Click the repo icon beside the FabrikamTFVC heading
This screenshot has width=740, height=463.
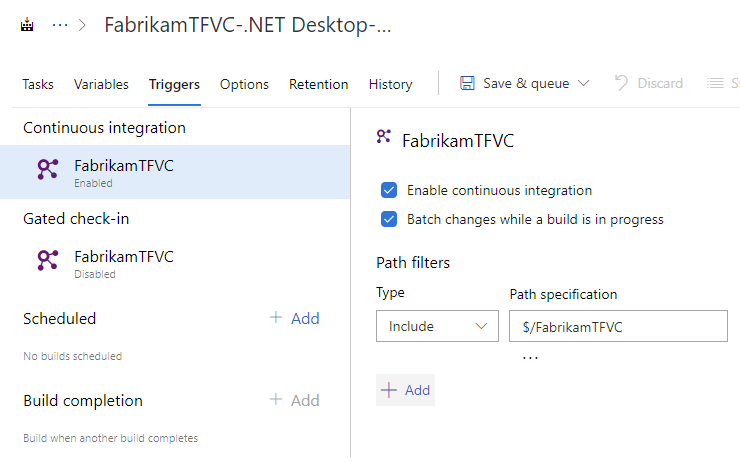pyautogui.click(x=383, y=136)
